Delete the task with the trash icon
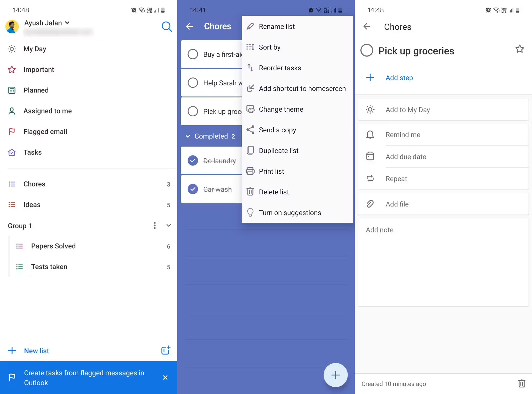532x394 pixels. pos(521,383)
